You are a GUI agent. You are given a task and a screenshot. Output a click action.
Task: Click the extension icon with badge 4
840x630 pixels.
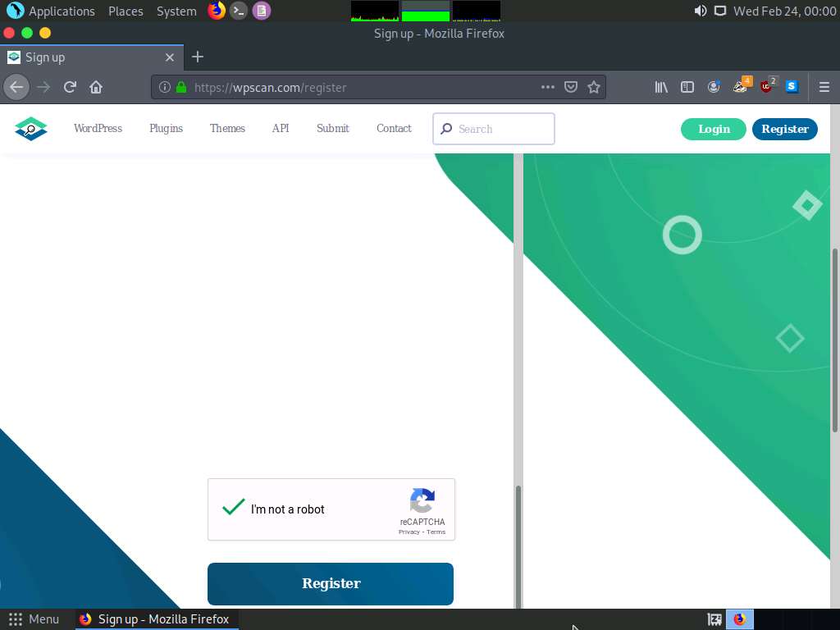(x=740, y=87)
